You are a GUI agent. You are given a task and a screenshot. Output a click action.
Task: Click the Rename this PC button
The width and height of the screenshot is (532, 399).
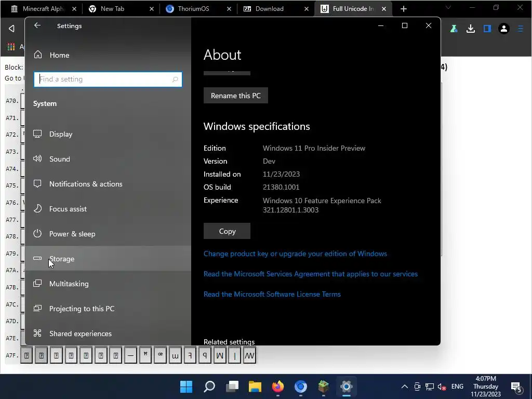[235, 96]
